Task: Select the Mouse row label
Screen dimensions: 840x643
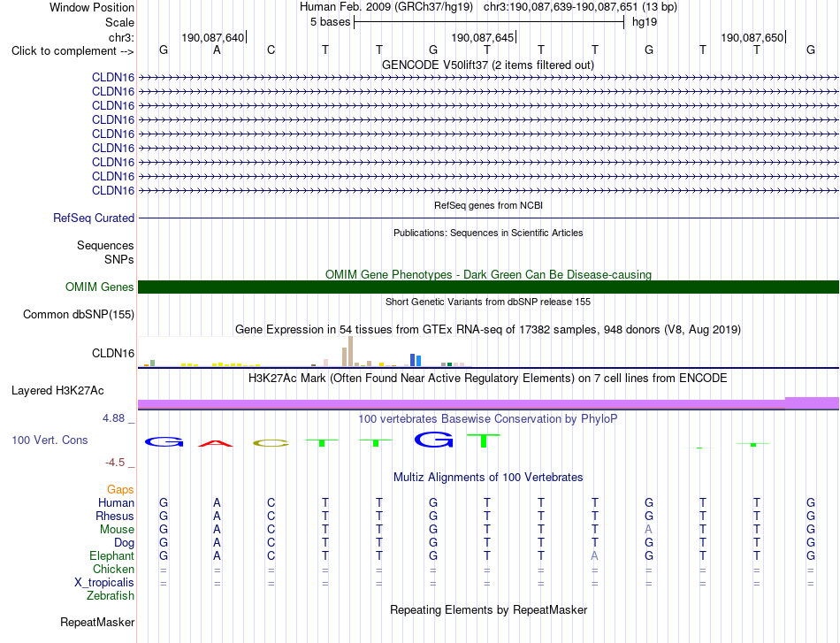Action: coord(117,530)
